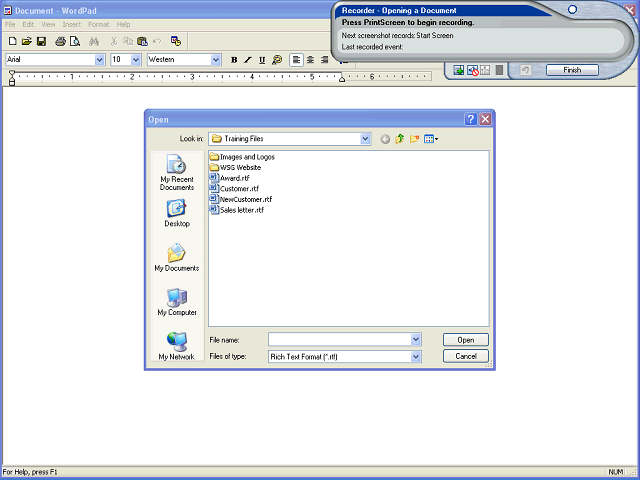Click the grey rectangle icon in Recorder

(x=499, y=70)
